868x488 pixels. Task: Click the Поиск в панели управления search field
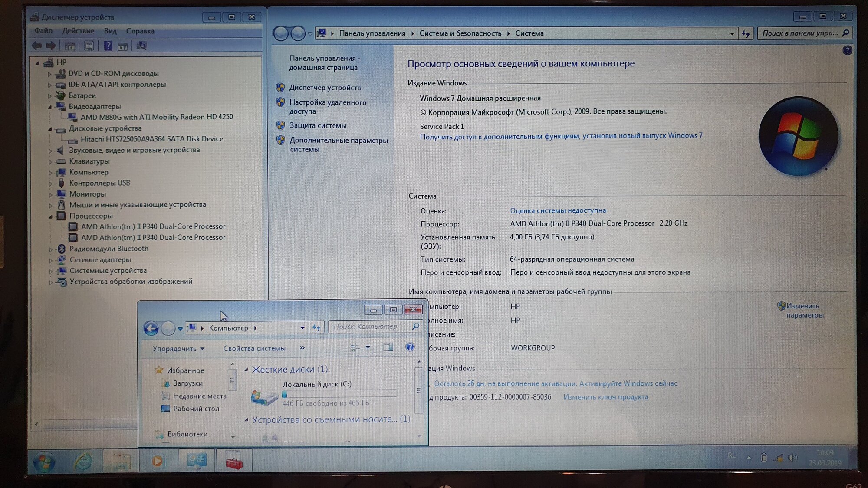[x=799, y=33]
